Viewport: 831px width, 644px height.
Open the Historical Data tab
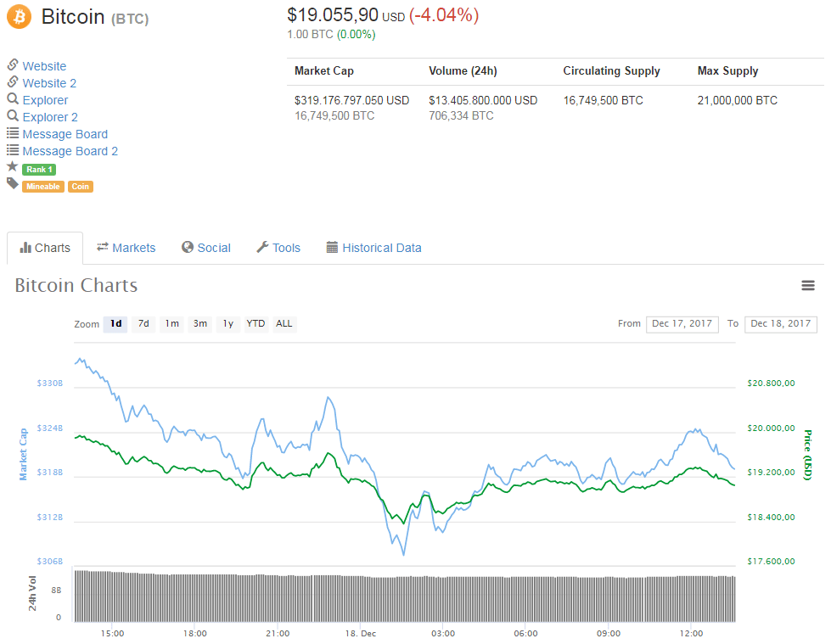click(x=374, y=248)
